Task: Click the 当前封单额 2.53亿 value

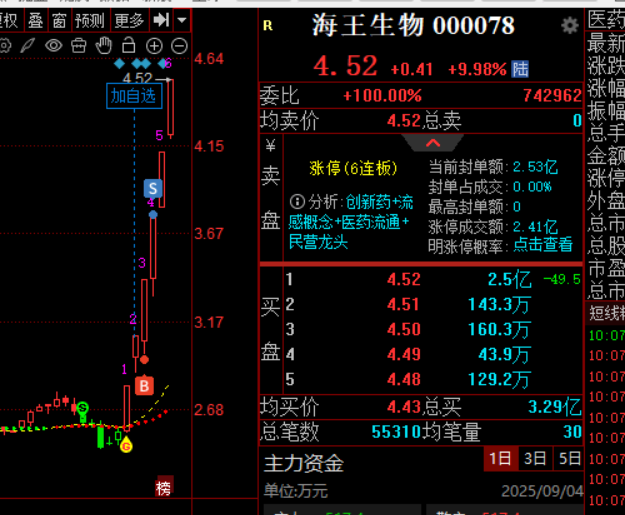Action: click(x=535, y=167)
